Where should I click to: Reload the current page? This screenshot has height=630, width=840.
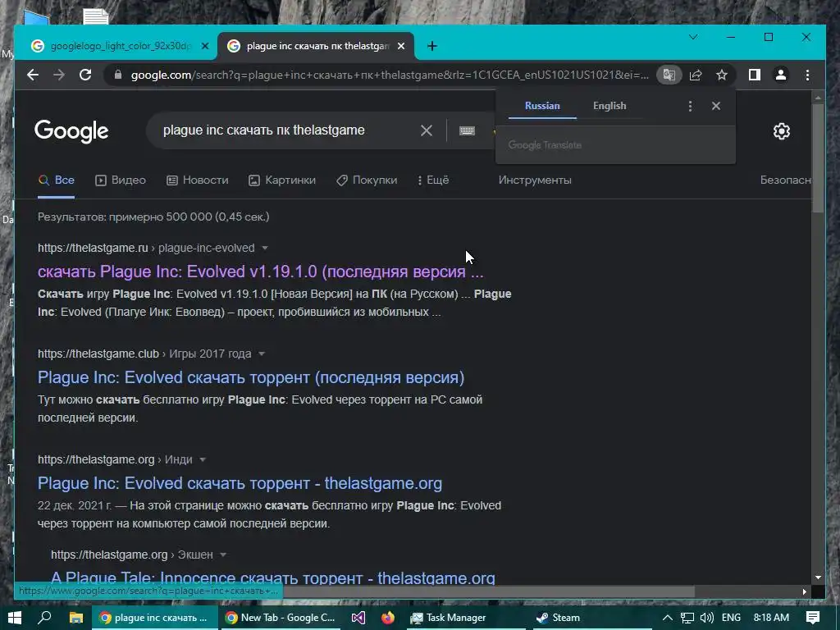[x=85, y=75]
